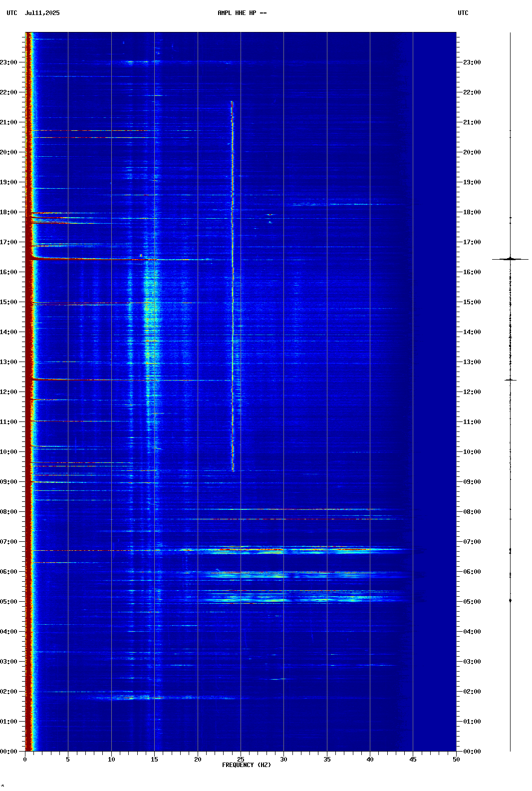Click the largest seismogram spike near 16:25
This screenshot has height=791, width=532.
tap(510, 259)
